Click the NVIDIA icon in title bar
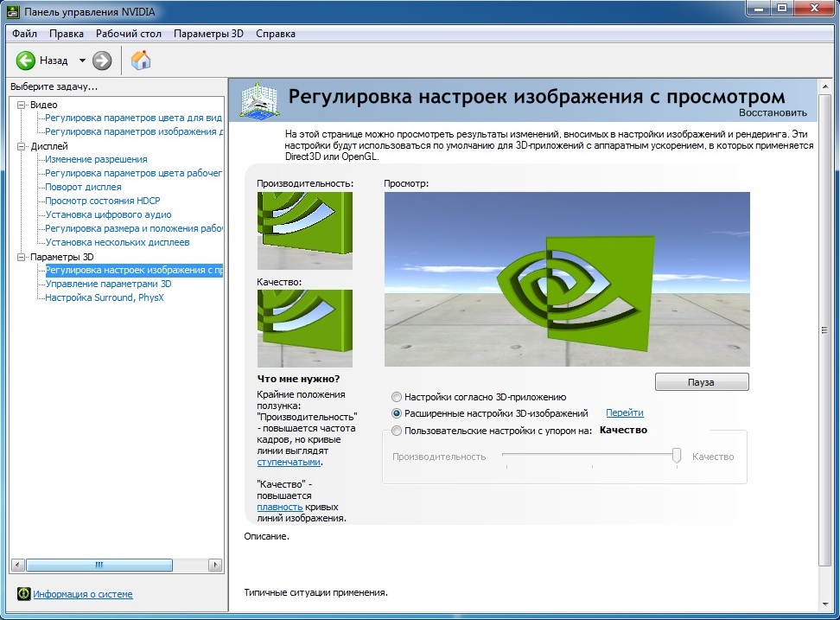The width and height of the screenshot is (840, 620). pyautogui.click(x=14, y=11)
